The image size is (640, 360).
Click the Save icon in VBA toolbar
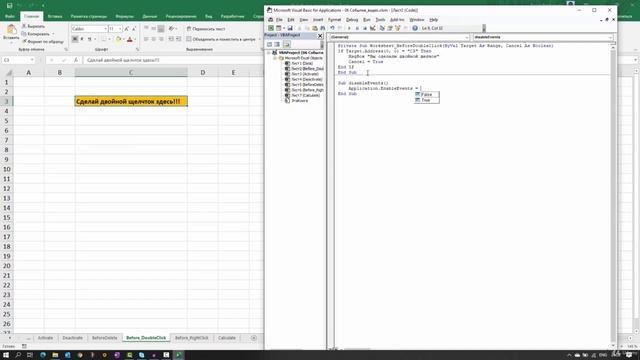pyautogui.click(x=290, y=28)
